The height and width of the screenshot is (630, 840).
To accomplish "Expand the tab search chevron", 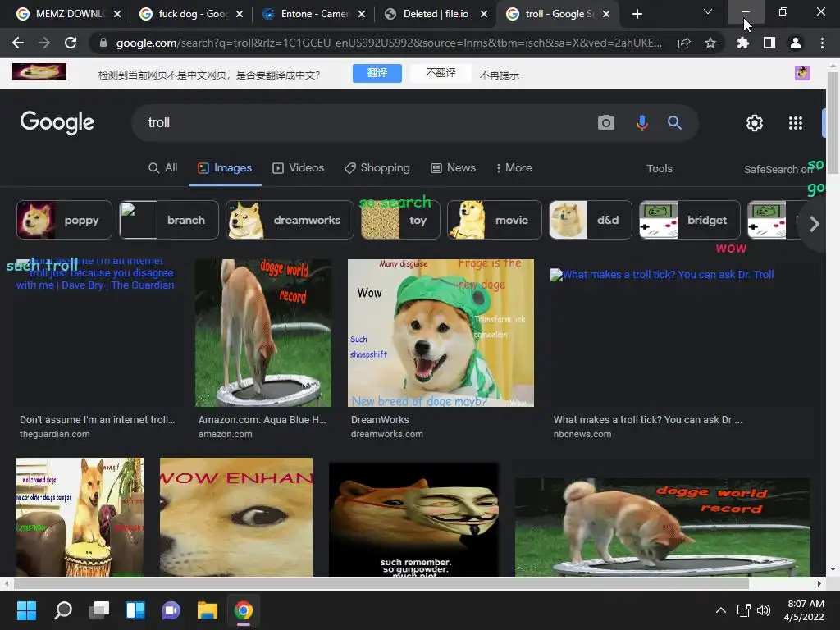I will (x=708, y=11).
